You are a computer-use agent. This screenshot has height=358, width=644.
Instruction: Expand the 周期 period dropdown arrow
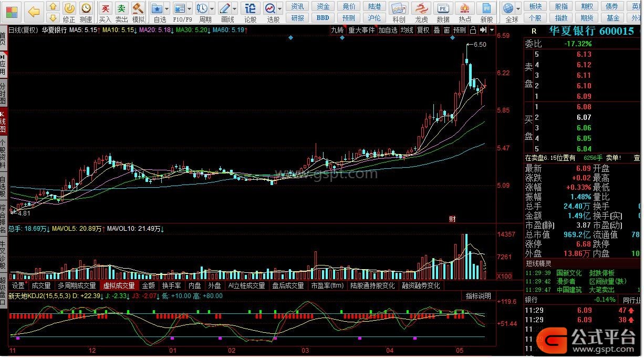tap(213, 9)
